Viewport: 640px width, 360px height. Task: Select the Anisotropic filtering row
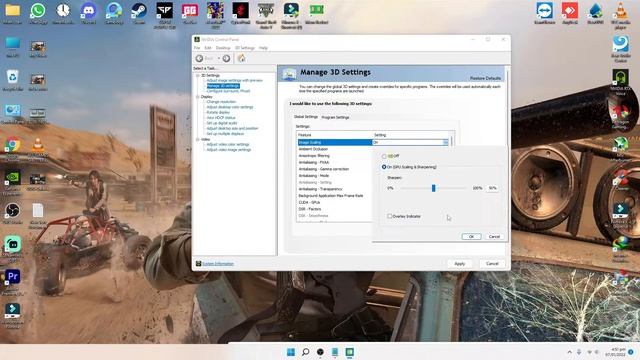pos(335,156)
